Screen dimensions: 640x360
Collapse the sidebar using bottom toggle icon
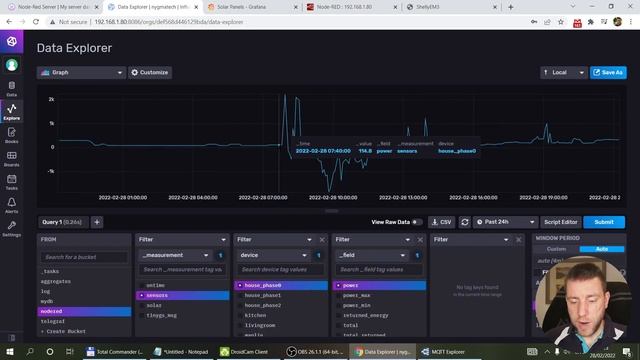[x=11, y=338]
